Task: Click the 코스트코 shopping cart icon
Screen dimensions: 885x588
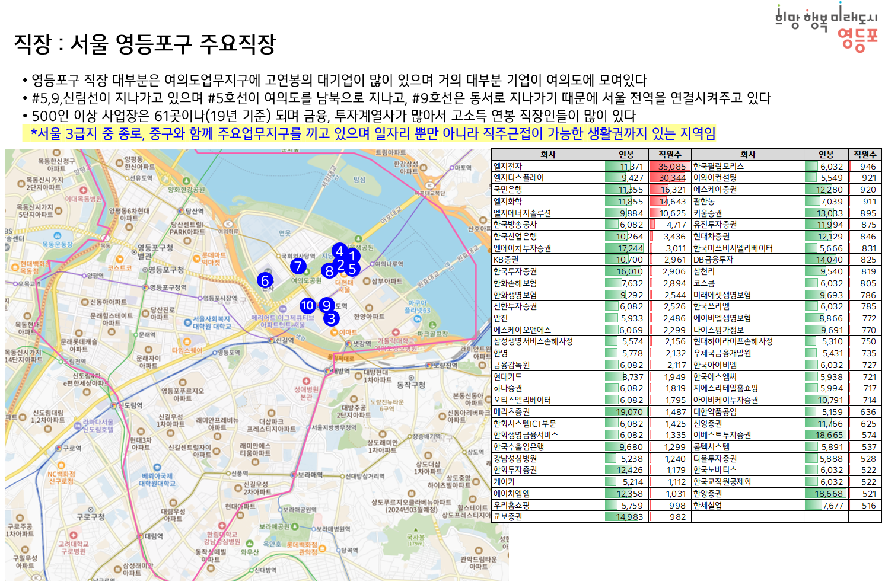Action: [x=120, y=259]
